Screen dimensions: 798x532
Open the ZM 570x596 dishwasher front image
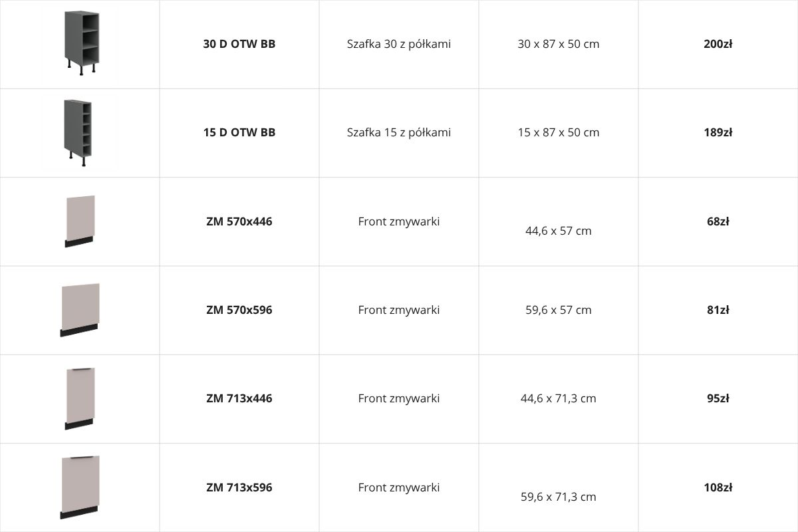pos(80,310)
